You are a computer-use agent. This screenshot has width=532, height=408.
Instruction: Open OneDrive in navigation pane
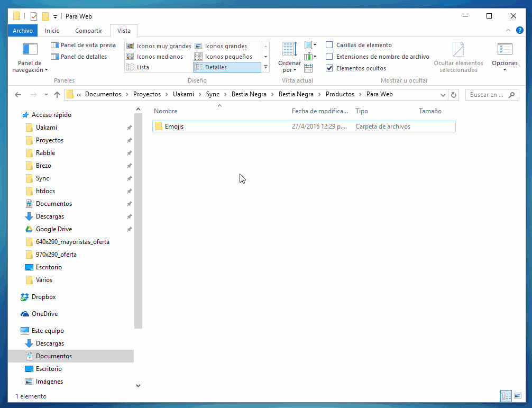tap(44, 314)
